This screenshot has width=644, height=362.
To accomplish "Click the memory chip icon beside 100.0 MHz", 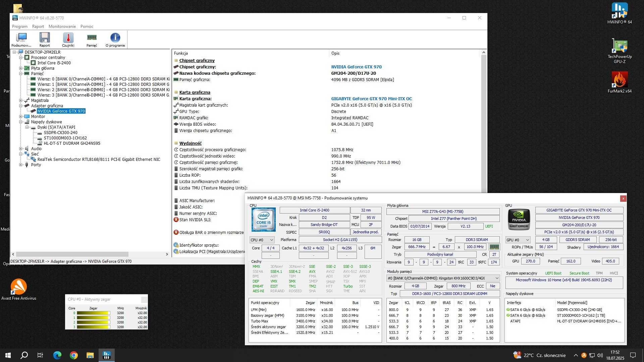I will (494, 247).
